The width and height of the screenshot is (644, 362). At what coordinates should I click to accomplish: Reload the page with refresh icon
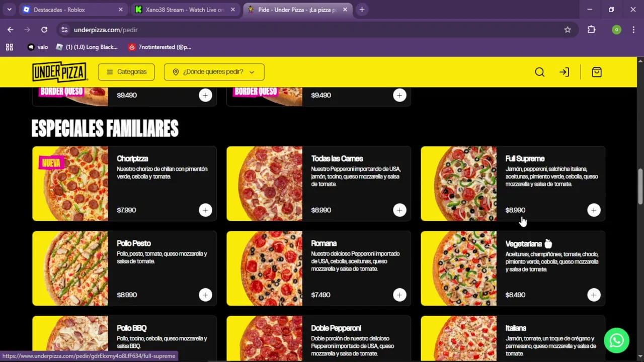(44, 30)
